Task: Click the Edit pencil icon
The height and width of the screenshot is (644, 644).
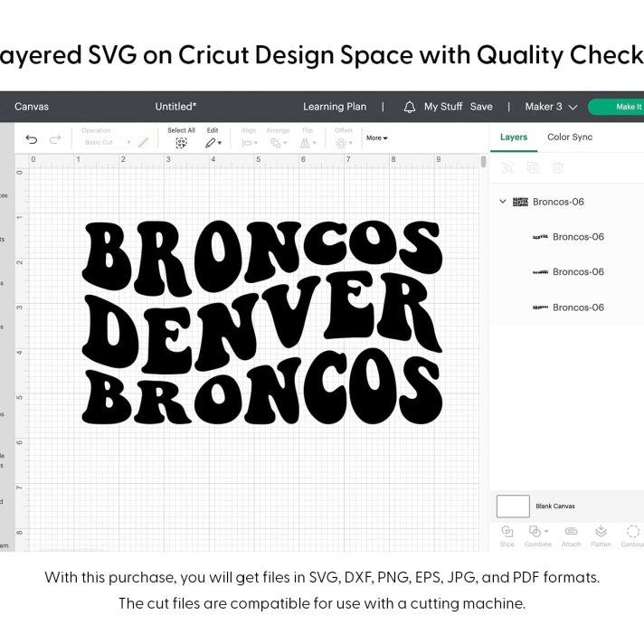Action: pyautogui.click(x=210, y=143)
